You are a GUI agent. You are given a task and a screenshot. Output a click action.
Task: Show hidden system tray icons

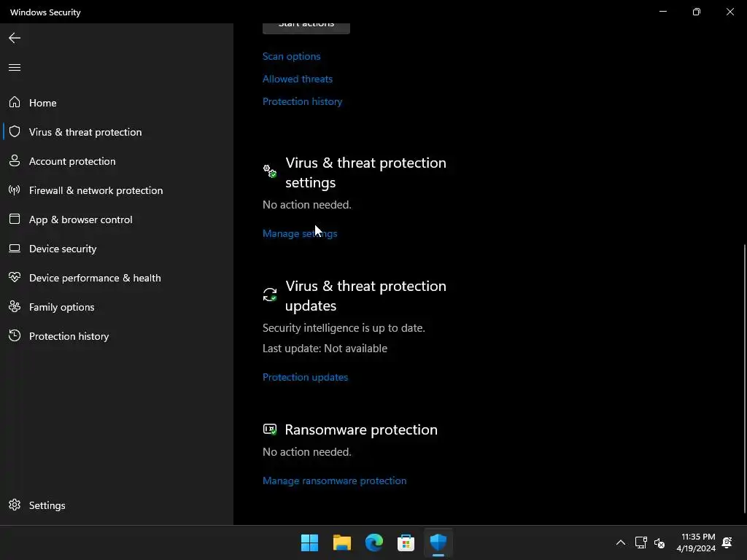pos(621,542)
